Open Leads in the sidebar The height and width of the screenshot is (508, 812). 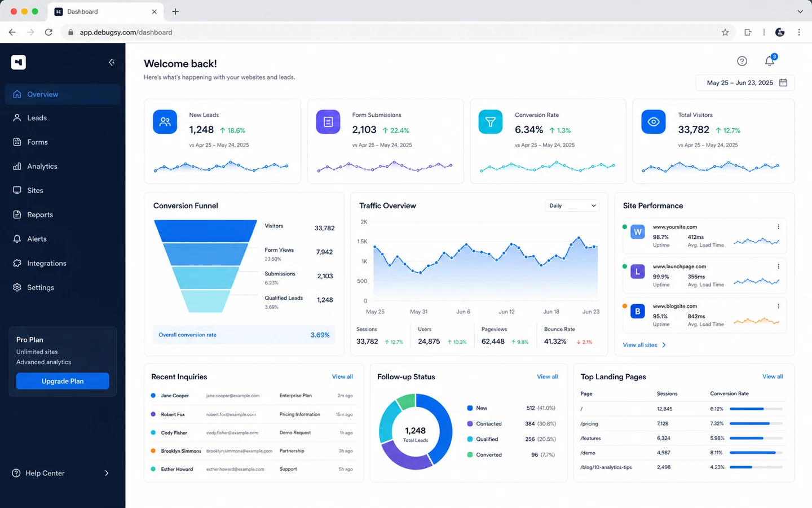[x=63, y=118]
